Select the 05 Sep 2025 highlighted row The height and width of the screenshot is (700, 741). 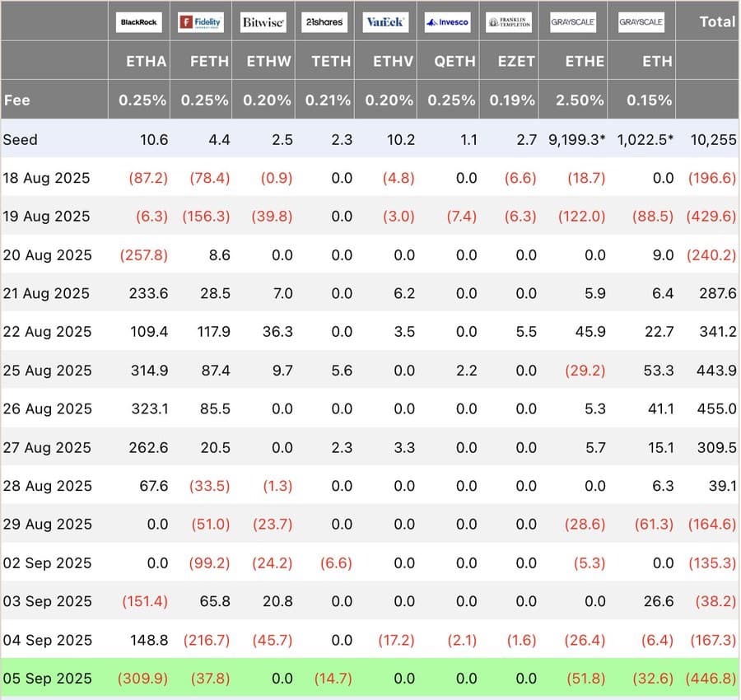tap(370, 678)
